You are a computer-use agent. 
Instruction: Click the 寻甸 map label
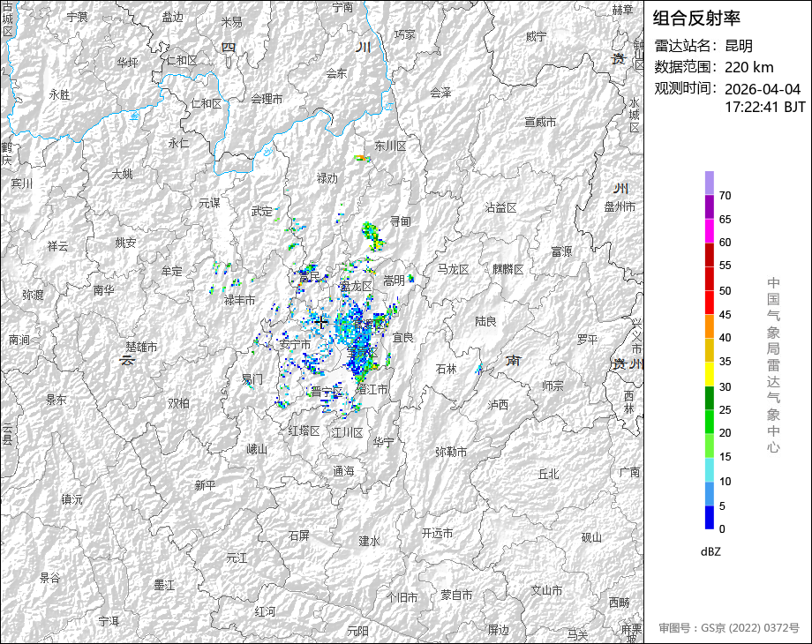point(401,221)
